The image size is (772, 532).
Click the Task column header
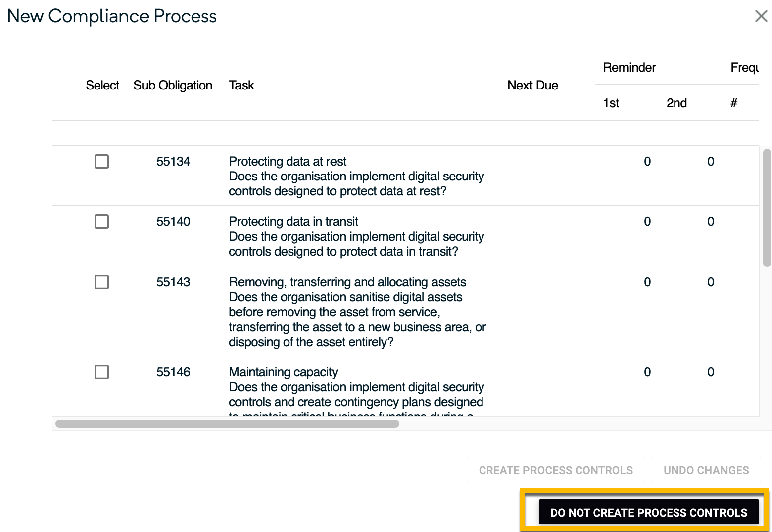[241, 86]
